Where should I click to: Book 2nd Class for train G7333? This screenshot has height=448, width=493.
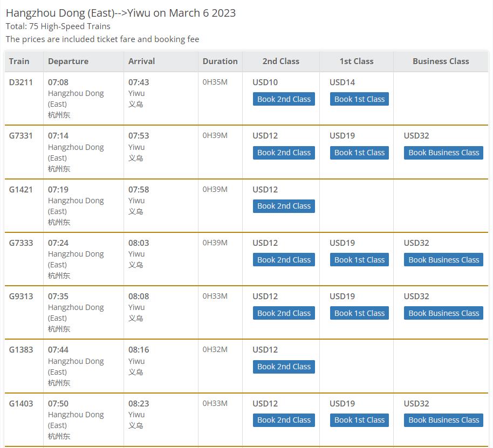pos(284,260)
